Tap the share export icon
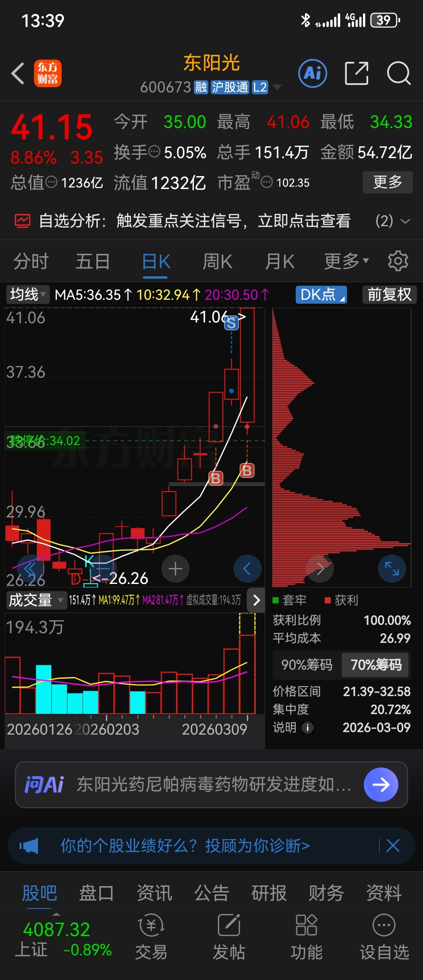 coord(356,73)
